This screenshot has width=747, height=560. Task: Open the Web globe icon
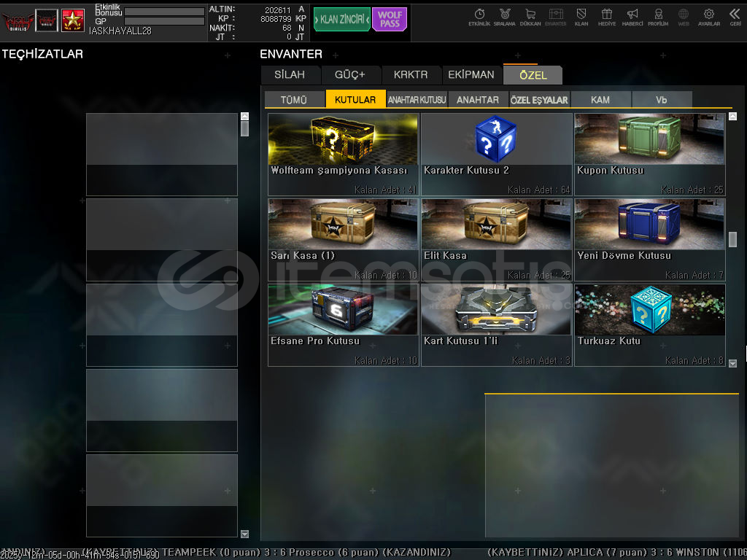click(683, 17)
